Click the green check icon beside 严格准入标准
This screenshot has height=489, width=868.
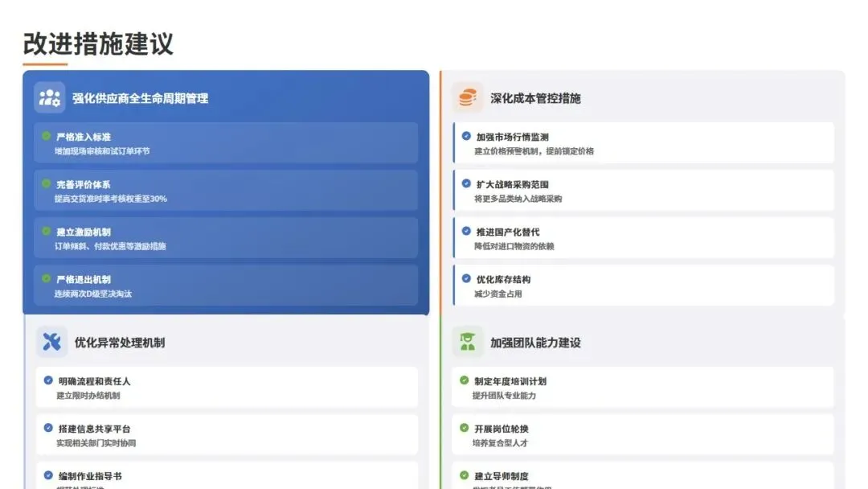click(x=47, y=136)
